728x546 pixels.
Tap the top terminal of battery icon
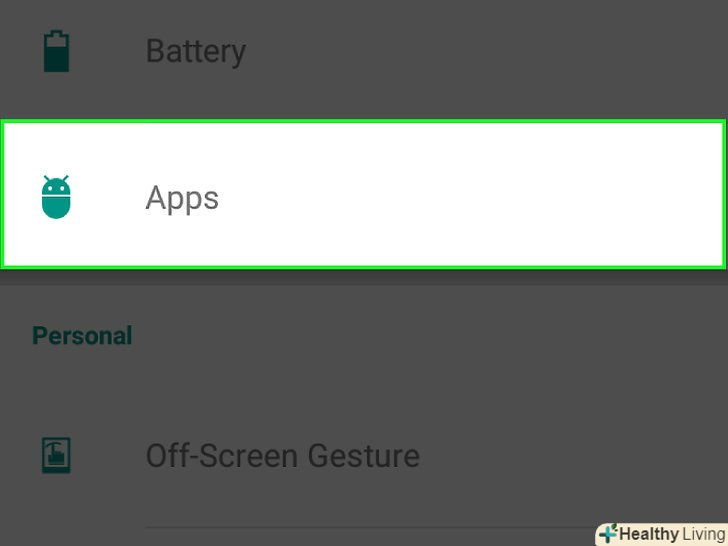tap(56, 33)
